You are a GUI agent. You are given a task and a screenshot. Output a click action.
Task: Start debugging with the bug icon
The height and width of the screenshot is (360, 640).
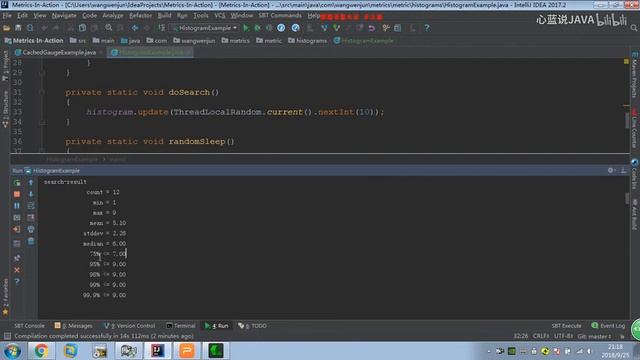(x=258, y=28)
